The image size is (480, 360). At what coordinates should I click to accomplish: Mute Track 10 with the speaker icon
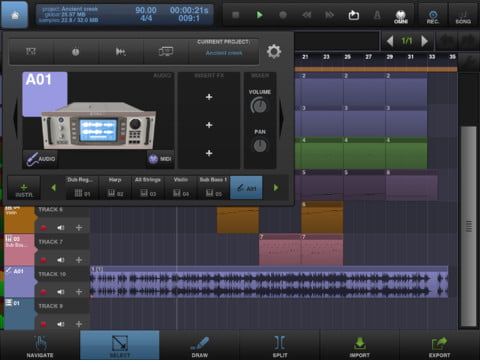pos(61,292)
